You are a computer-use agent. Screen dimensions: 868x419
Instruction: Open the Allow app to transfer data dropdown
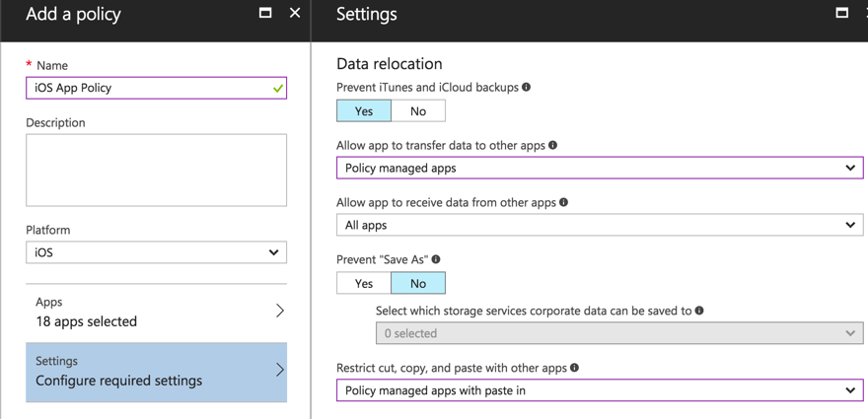click(x=600, y=168)
